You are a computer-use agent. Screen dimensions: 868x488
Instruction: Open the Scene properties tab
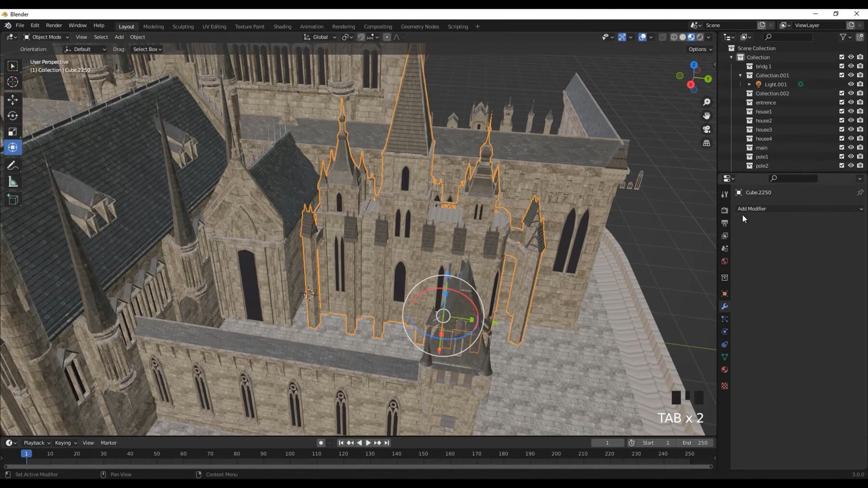724,249
